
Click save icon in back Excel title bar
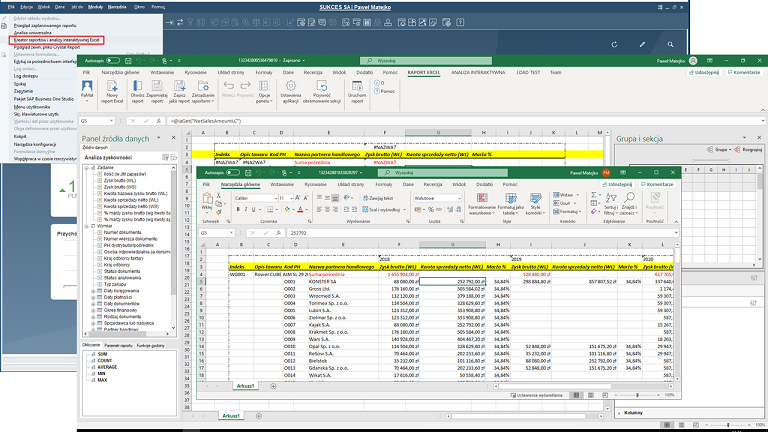128,61
